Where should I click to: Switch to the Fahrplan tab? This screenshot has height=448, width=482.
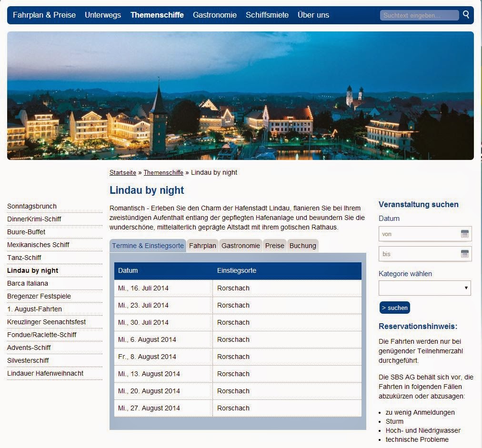[x=202, y=246]
